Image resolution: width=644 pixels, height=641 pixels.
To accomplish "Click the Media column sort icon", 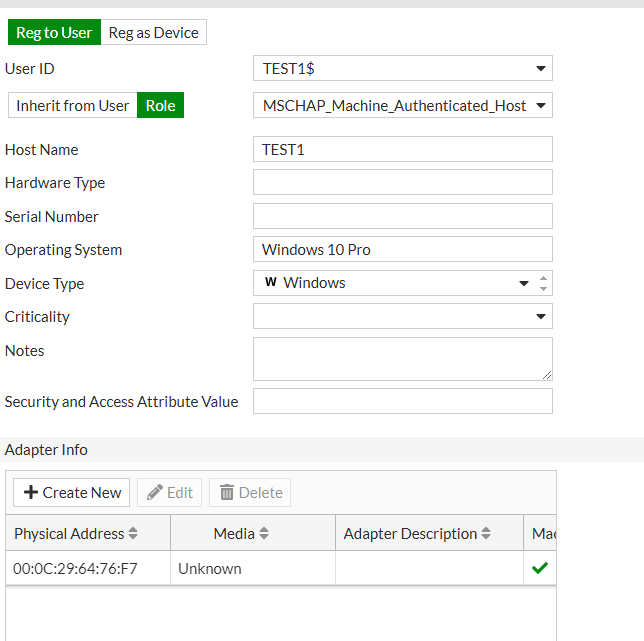I will pos(264,534).
